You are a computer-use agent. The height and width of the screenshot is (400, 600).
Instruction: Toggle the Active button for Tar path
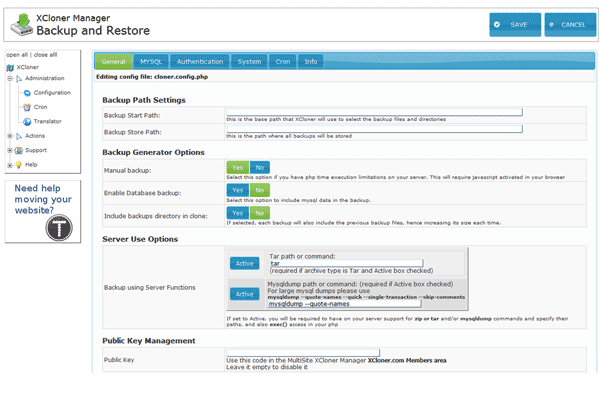(244, 263)
